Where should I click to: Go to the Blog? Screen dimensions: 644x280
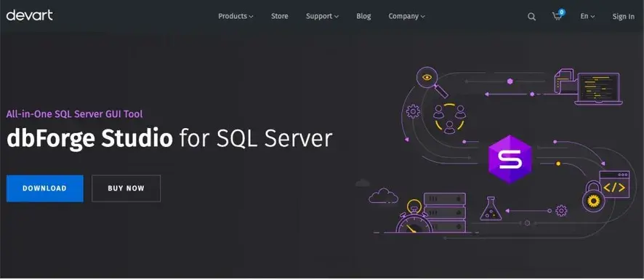363,17
